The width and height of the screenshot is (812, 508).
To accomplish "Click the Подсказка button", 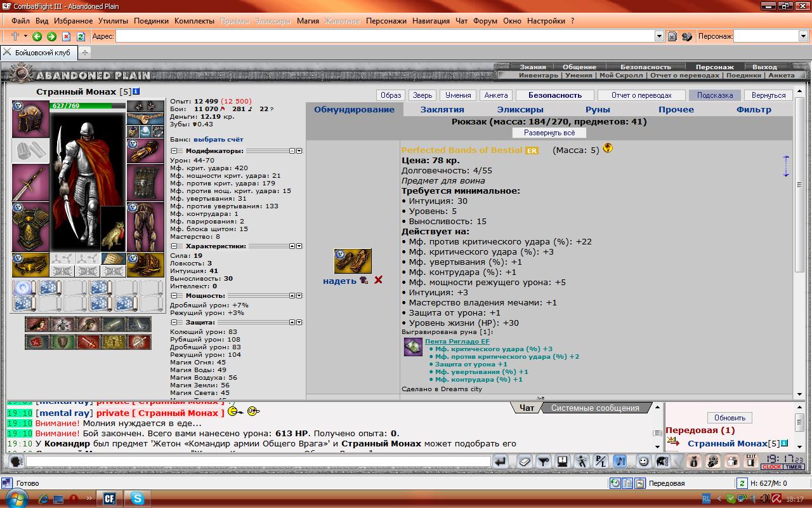I will point(715,95).
